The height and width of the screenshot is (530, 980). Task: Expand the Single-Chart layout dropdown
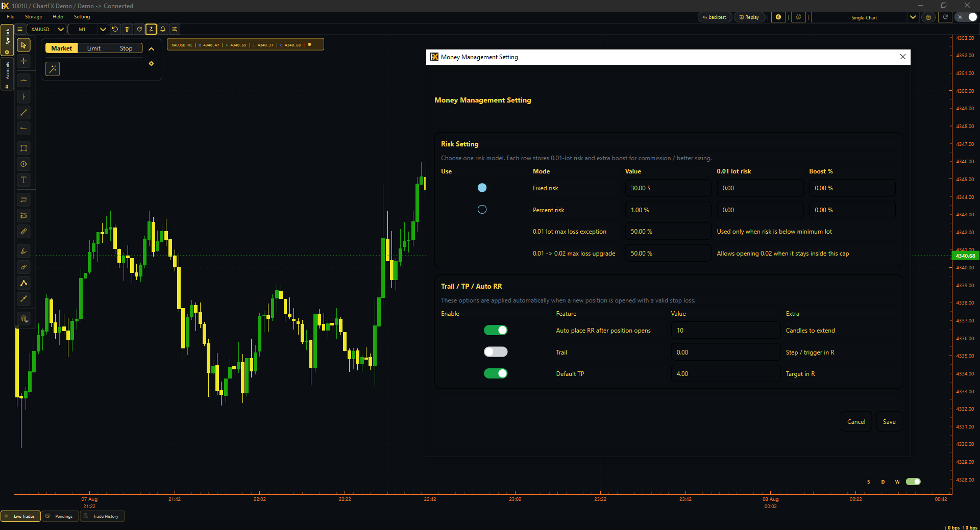click(913, 17)
